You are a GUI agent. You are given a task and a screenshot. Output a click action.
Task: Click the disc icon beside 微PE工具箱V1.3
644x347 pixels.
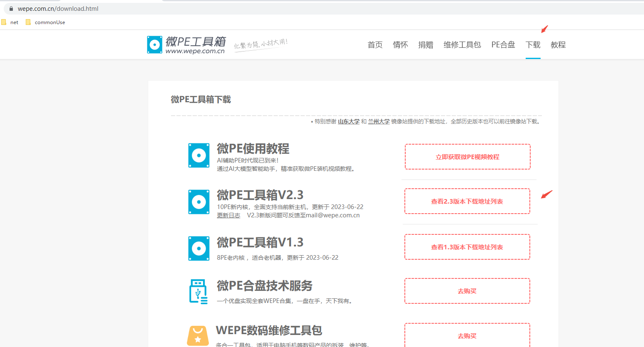[199, 249]
